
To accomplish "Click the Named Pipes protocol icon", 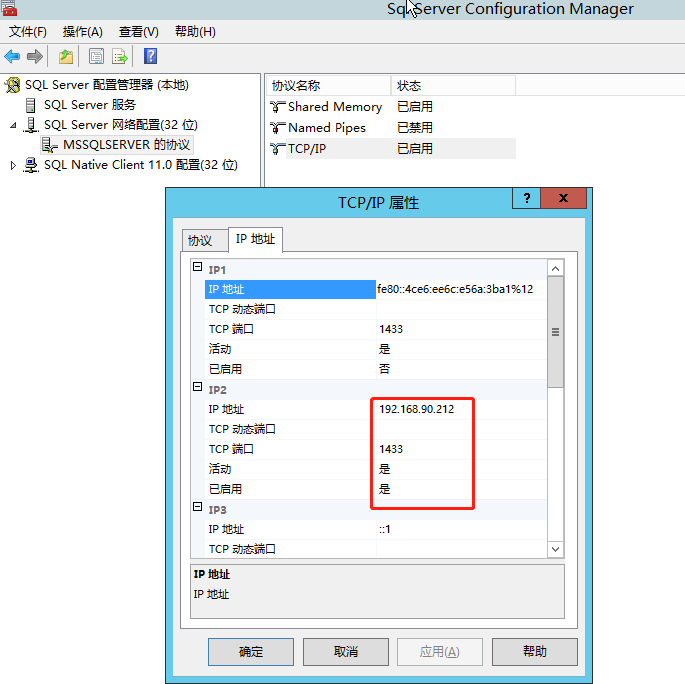I will (x=277, y=128).
